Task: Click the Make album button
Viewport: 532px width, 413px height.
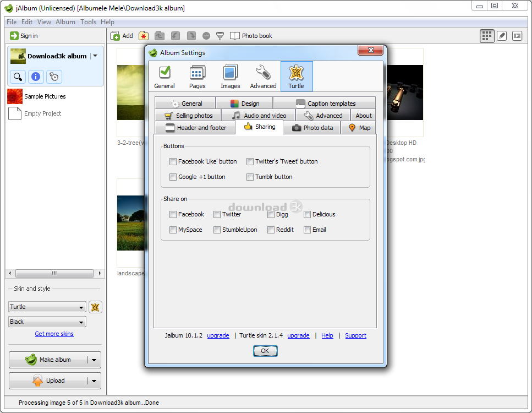Action: (48, 360)
